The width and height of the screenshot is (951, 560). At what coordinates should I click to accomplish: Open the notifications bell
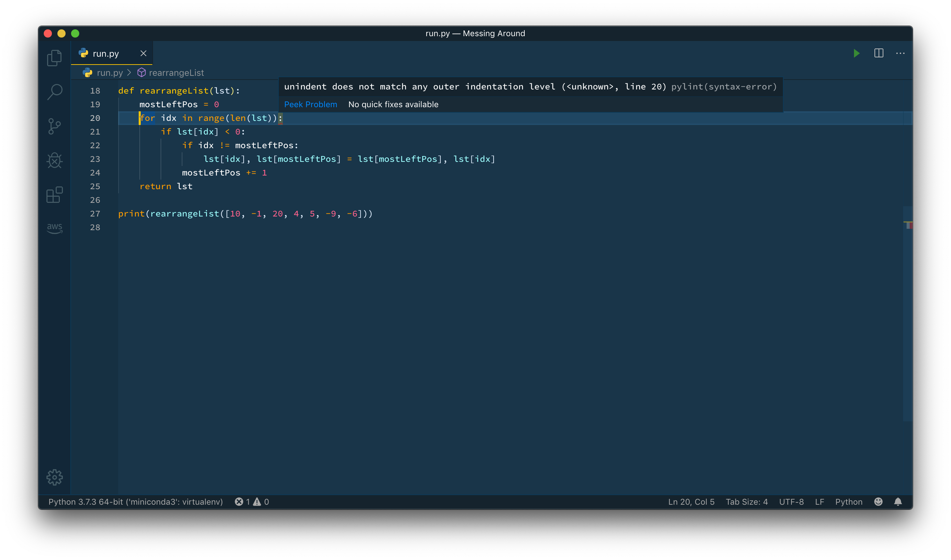tap(898, 502)
